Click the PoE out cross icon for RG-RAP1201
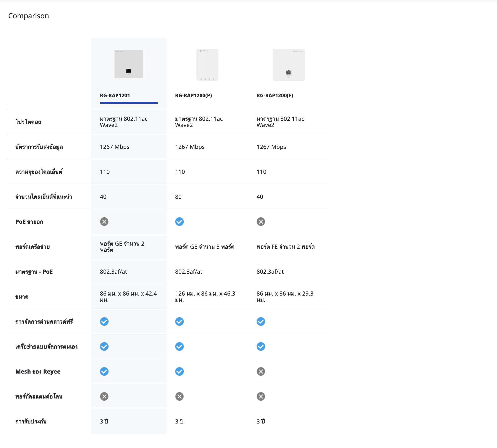This screenshot has height=448, width=497. pyautogui.click(x=104, y=222)
